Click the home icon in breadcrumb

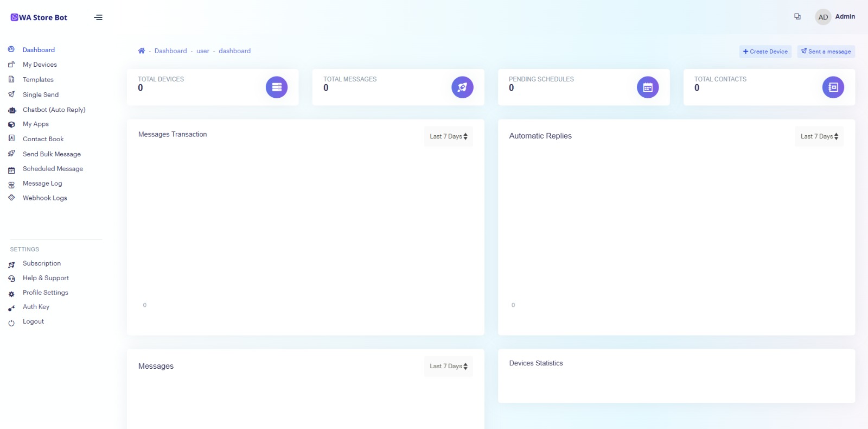click(142, 51)
